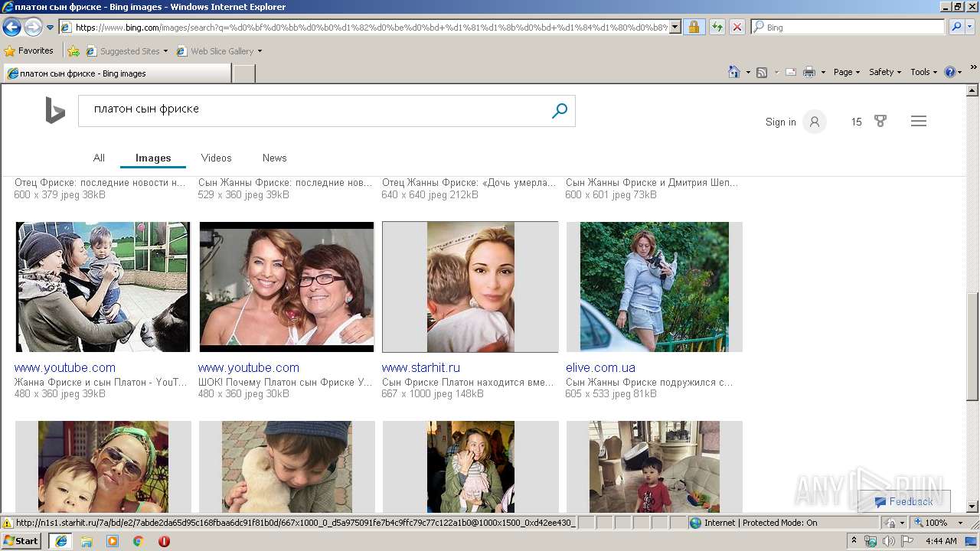Click the IE Back navigation button
The image size is (980, 551).
coord(11,28)
